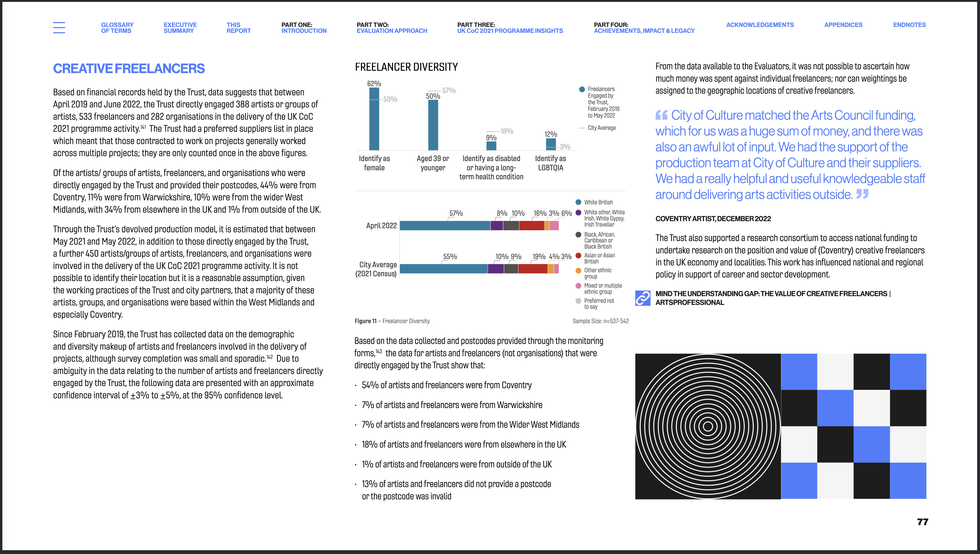Open Glossary of Terms section
Viewport: 980px width, 554px height.
point(117,28)
